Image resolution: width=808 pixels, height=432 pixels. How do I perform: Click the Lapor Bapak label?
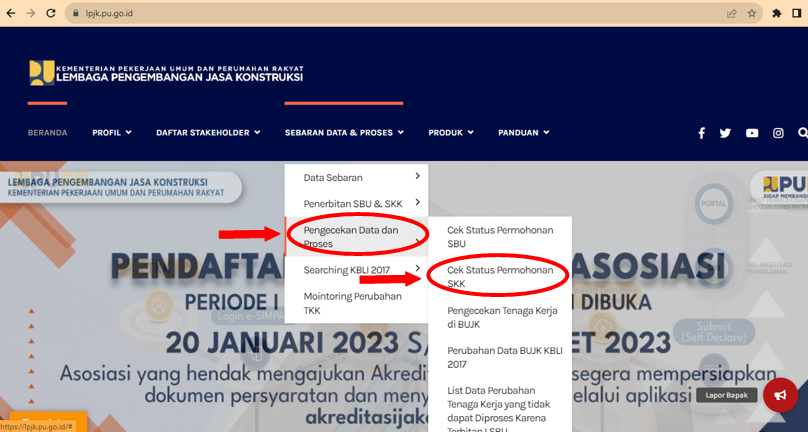click(x=727, y=395)
